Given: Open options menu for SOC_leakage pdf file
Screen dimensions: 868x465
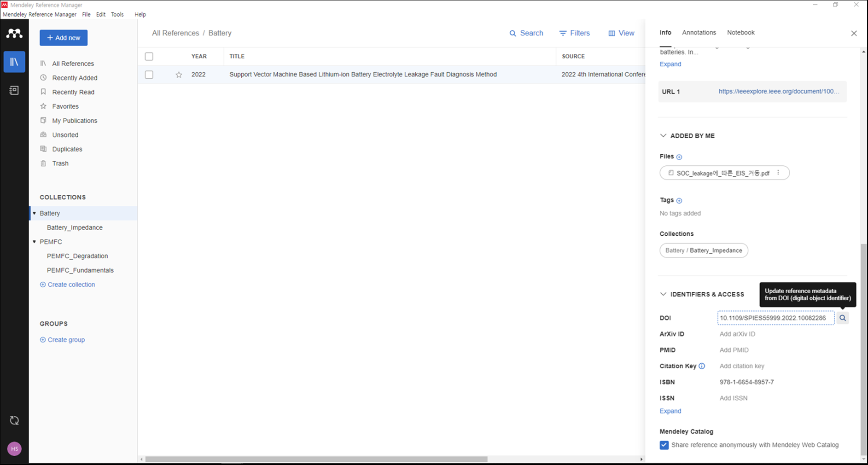Looking at the screenshot, I should pyautogui.click(x=778, y=173).
